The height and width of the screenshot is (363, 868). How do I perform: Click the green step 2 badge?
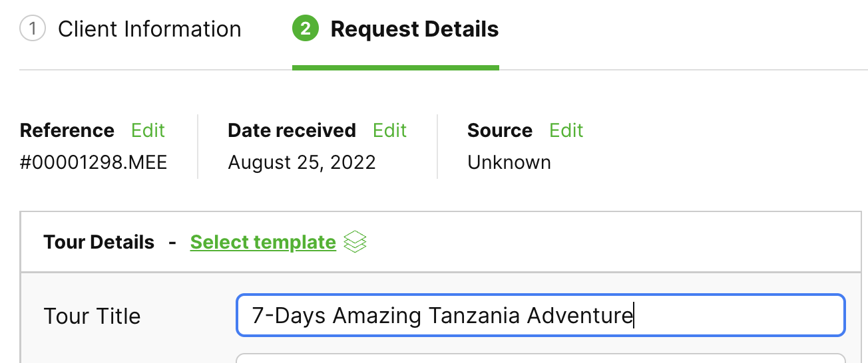click(305, 29)
